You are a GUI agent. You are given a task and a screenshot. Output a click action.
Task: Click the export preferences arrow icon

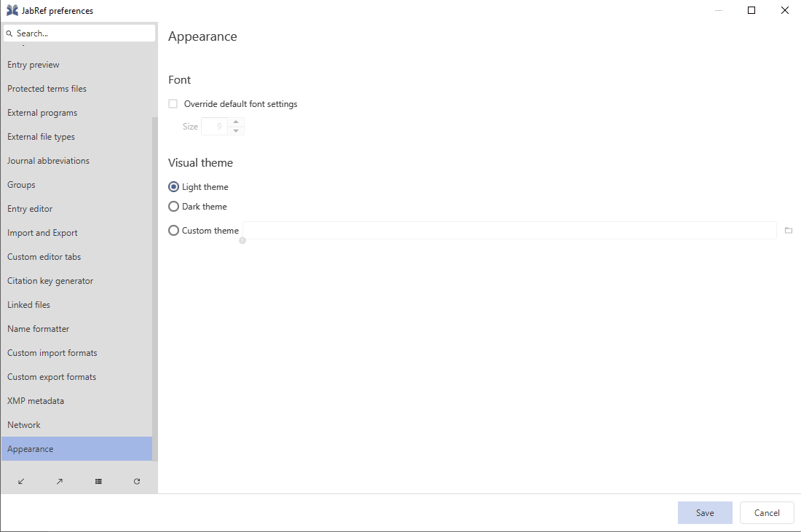point(60,481)
